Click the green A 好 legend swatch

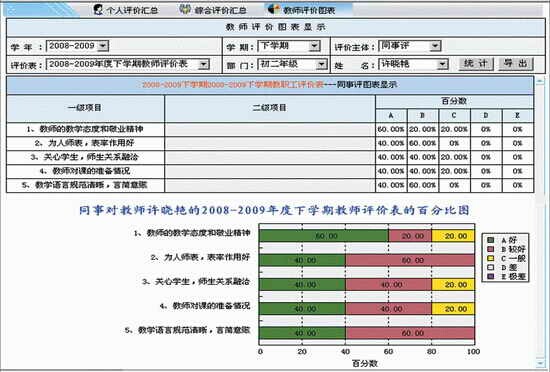tap(491, 240)
